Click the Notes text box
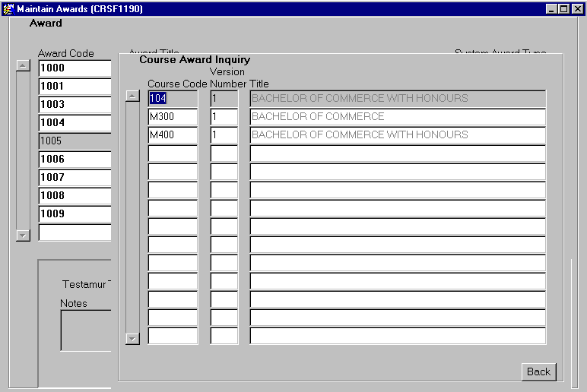Viewport: 587px width, 392px height. click(86, 330)
